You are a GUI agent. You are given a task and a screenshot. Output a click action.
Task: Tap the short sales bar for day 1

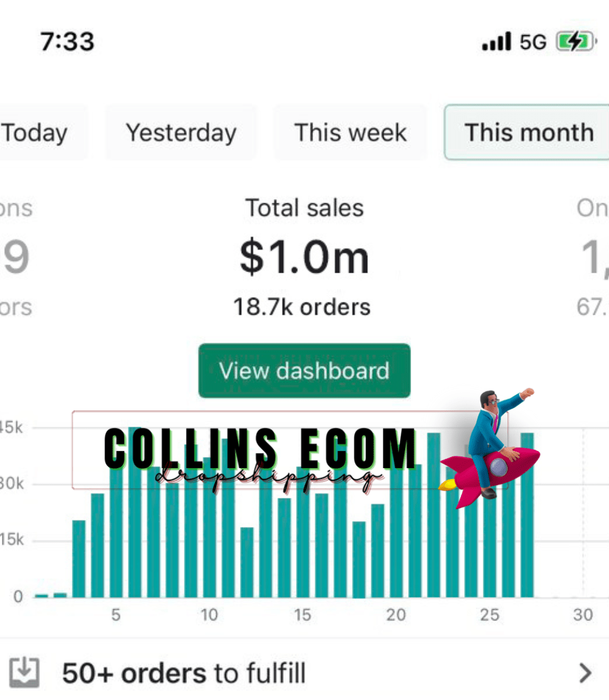(x=41, y=595)
